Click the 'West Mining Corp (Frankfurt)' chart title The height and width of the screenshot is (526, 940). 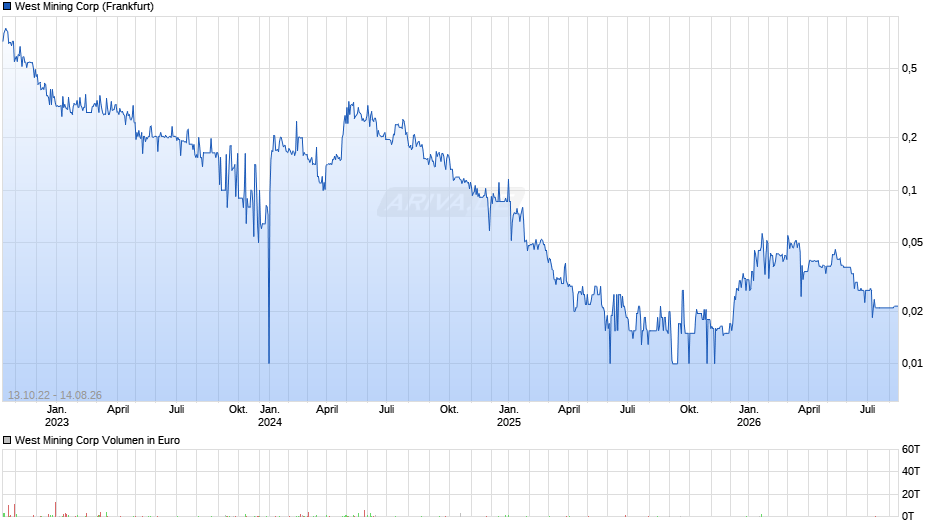coord(84,7)
